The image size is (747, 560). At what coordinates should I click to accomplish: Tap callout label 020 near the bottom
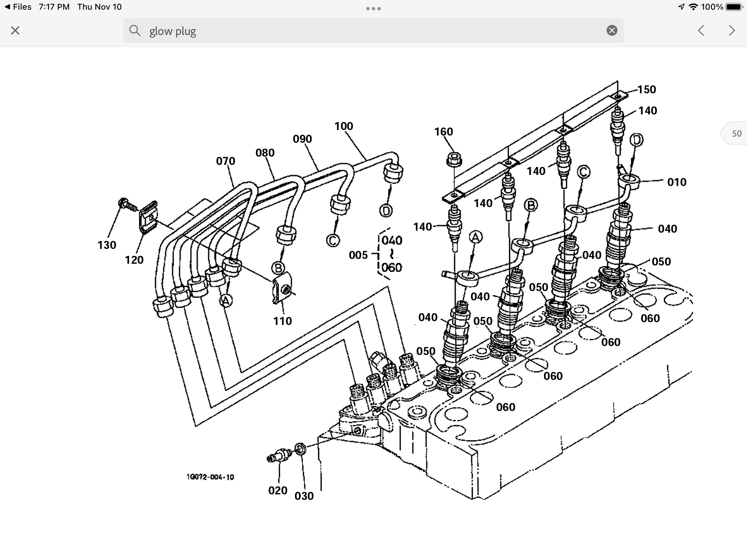tap(278, 490)
